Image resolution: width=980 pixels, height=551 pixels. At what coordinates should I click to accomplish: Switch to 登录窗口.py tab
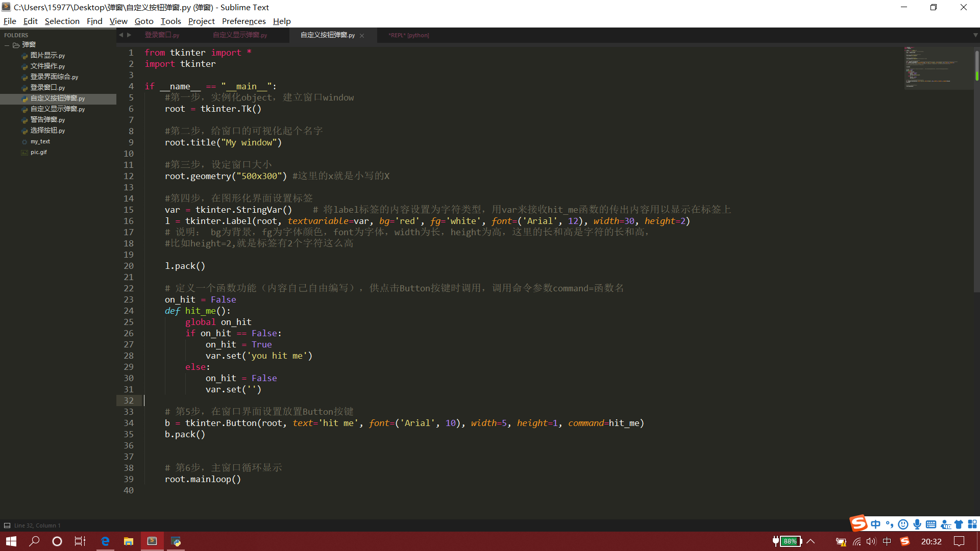162,35
